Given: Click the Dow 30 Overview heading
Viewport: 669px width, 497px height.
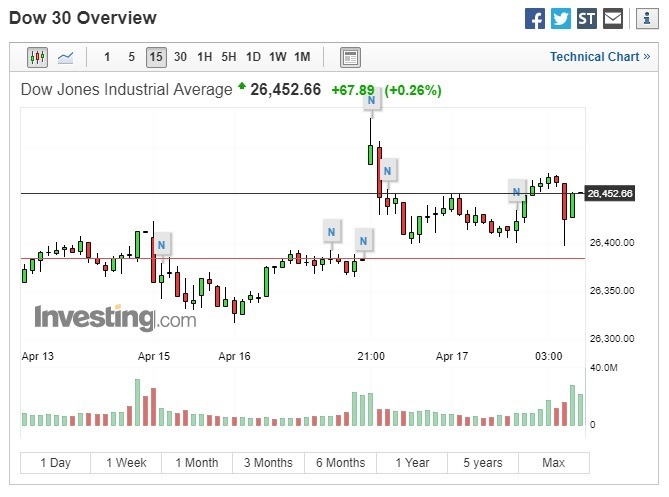Looking at the screenshot, I should pos(83,18).
